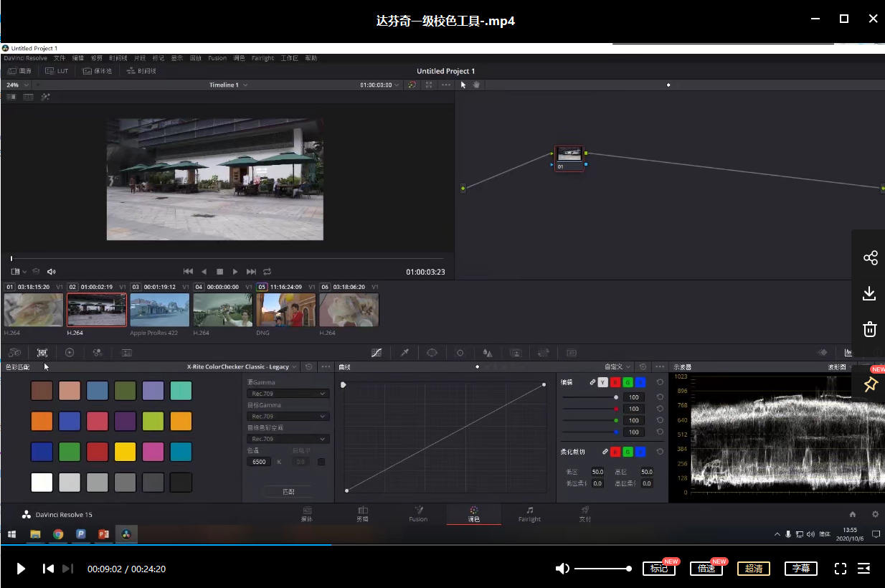Viewport: 885px width, 588px height.
Task: Click the download icon in player sidebar
Action: pos(870,293)
